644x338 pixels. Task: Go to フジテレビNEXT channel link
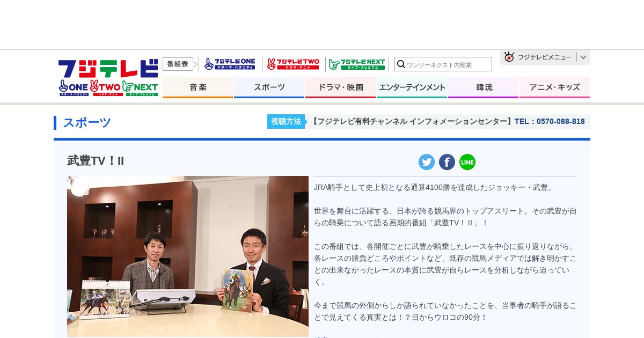click(x=357, y=64)
